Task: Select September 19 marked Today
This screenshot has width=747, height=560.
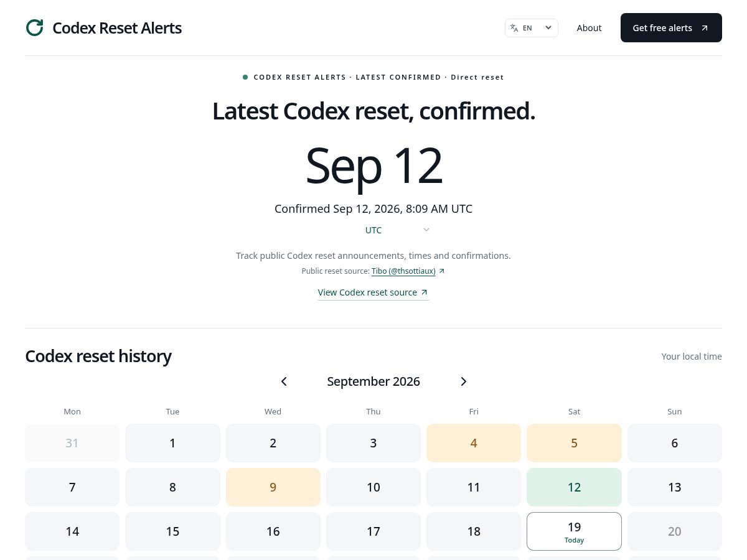Action: tap(574, 531)
